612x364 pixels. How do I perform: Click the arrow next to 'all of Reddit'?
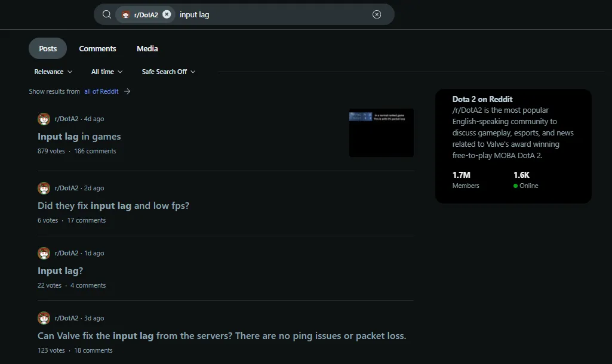click(127, 91)
